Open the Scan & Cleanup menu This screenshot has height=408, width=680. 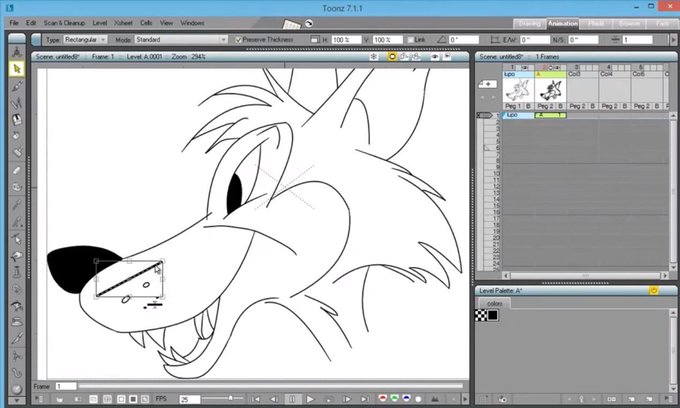point(64,23)
